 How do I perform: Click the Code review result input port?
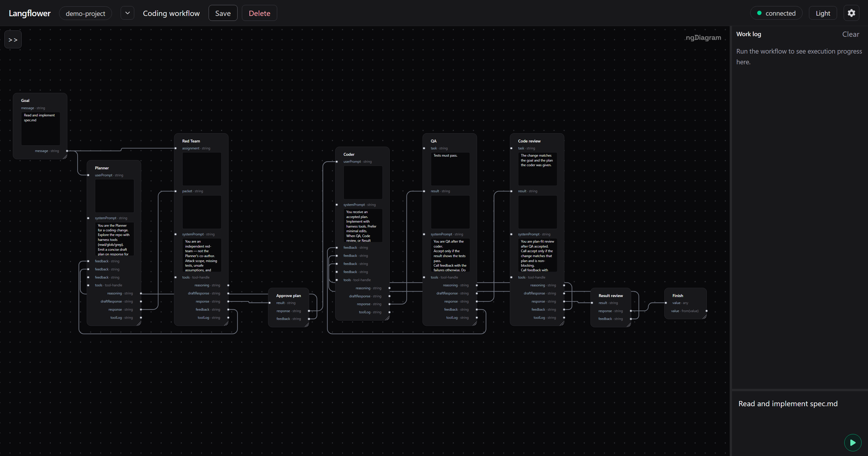click(x=511, y=191)
